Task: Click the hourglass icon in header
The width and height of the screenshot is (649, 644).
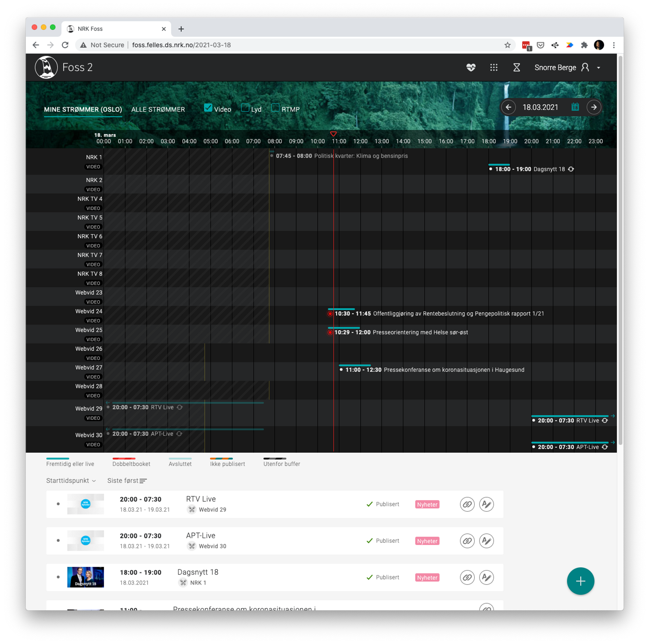Action: (516, 67)
